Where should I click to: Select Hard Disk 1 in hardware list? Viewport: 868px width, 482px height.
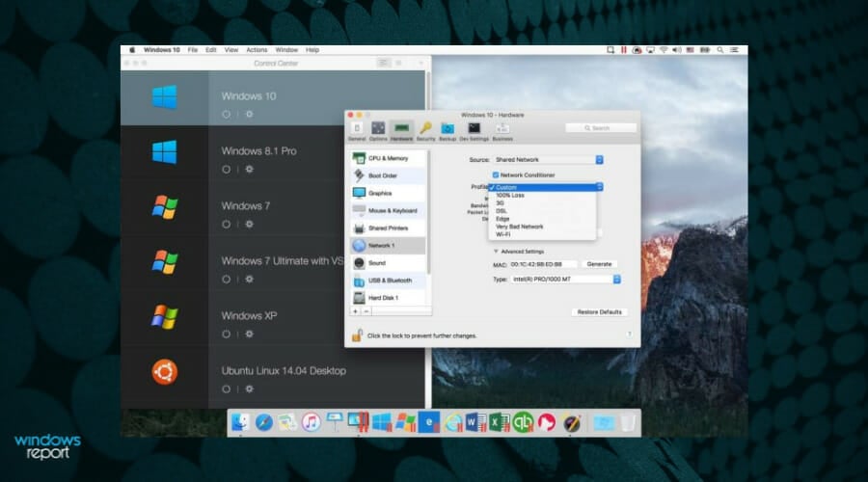388,298
